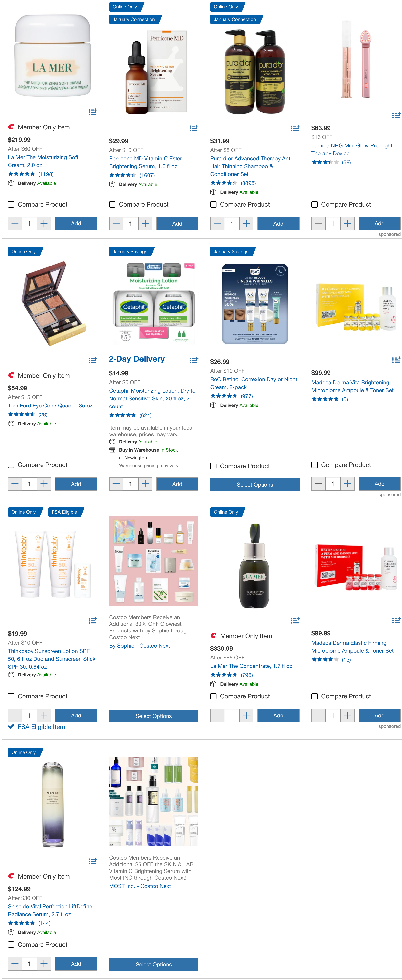Click add-to-list icon for Pura d'or set
402x980 pixels.
pyautogui.click(x=295, y=128)
